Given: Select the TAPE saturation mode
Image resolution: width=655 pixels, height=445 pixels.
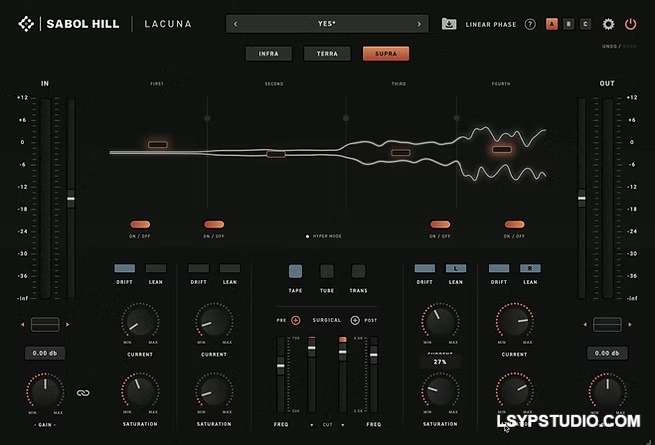Looking at the screenshot, I should [x=295, y=271].
